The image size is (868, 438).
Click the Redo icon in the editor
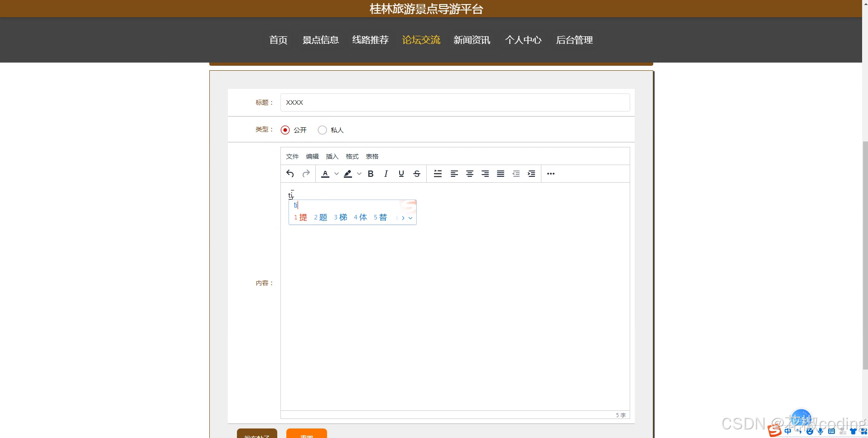pos(306,174)
